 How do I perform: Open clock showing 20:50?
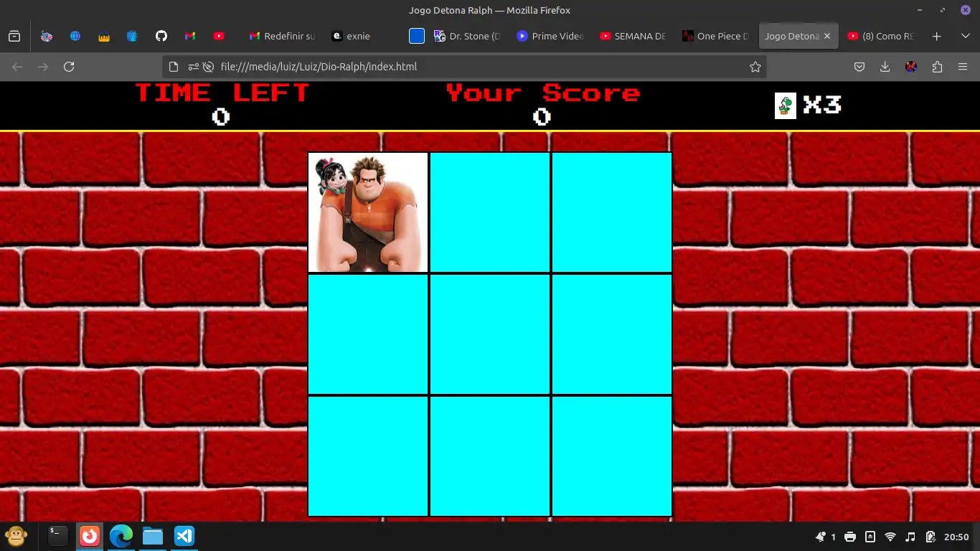point(956,537)
